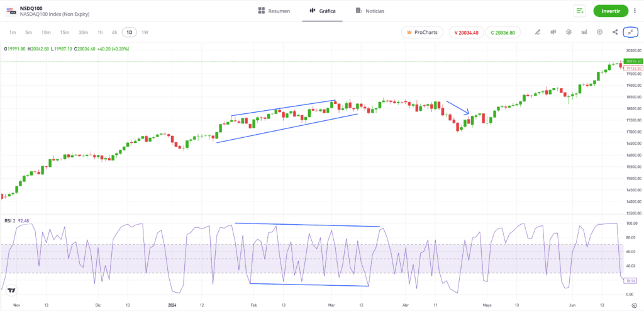Click the sell price V 20034.40
Screen dimensions: 644x311
[x=467, y=33]
